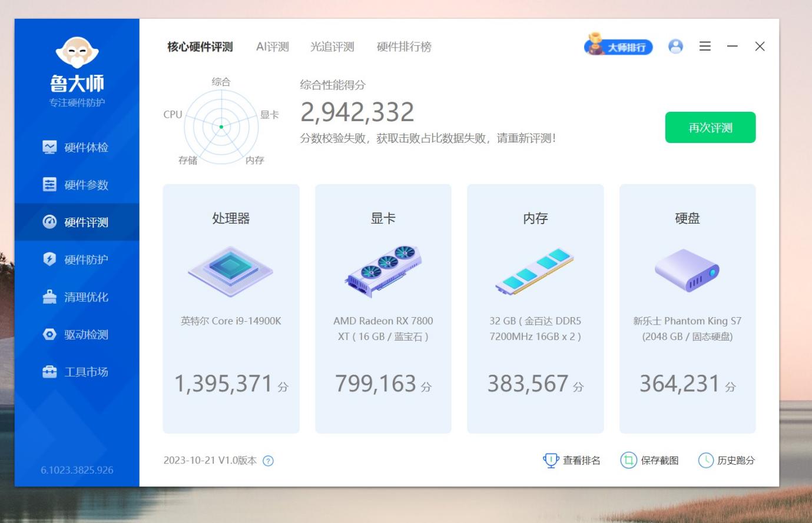The height and width of the screenshot is (523, 812).
Task: Minimize the Lu Dashi window
Action: [733, 46]
